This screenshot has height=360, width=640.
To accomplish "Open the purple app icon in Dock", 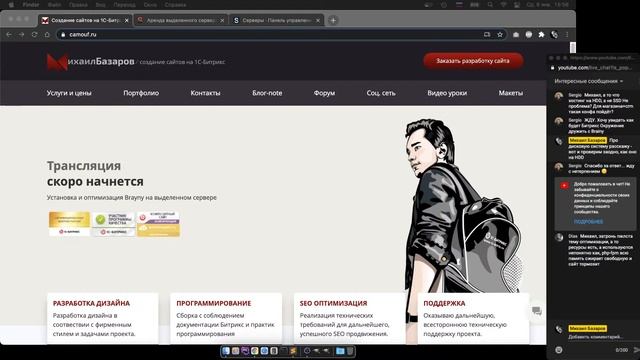I will click(245, 351).
